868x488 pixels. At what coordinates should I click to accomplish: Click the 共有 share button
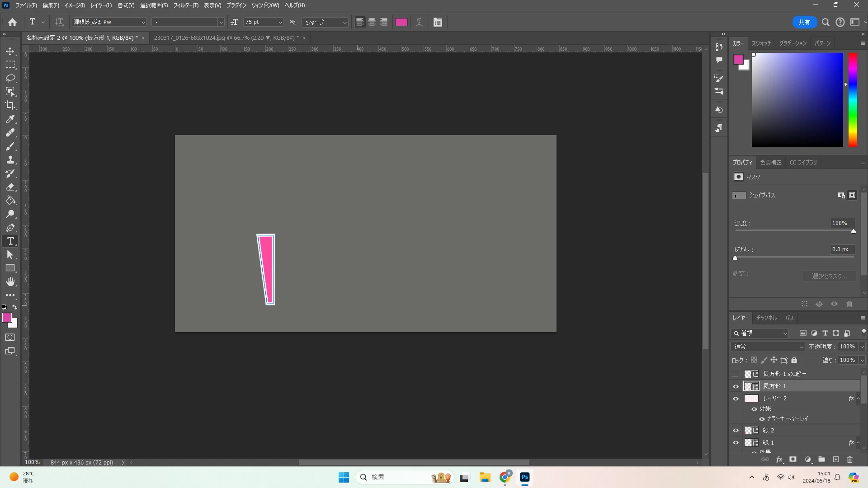coord(804,22)
